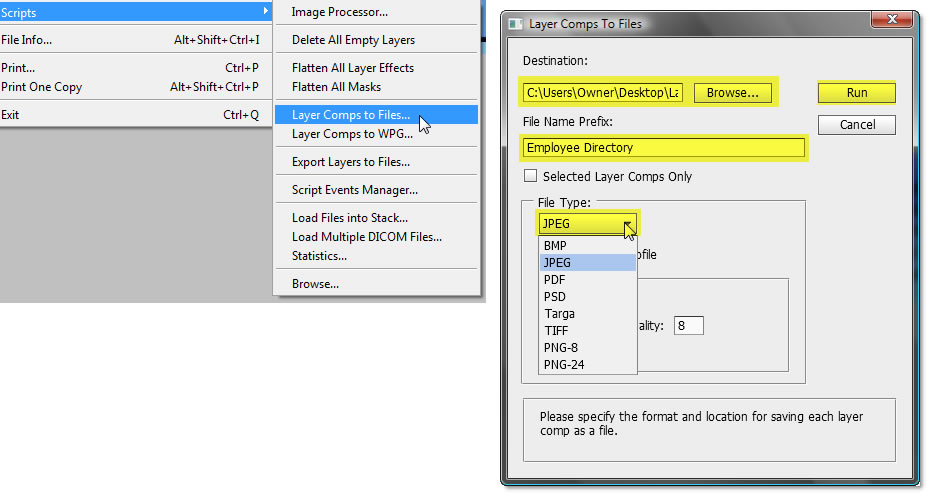The image size is (939, 498).
Task: Open Script Events Manager menu entry
Action: click(x=354, y=190)
